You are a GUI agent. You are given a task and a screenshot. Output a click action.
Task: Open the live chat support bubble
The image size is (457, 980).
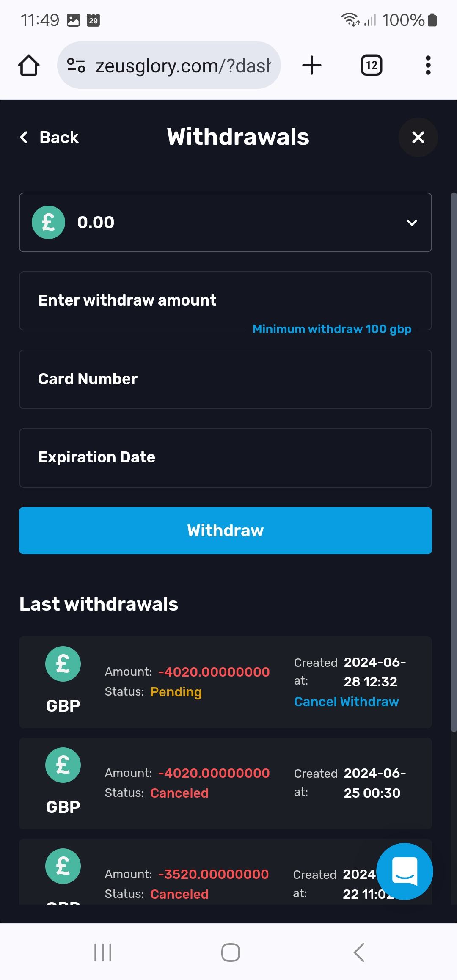click(x=405, y=871)
